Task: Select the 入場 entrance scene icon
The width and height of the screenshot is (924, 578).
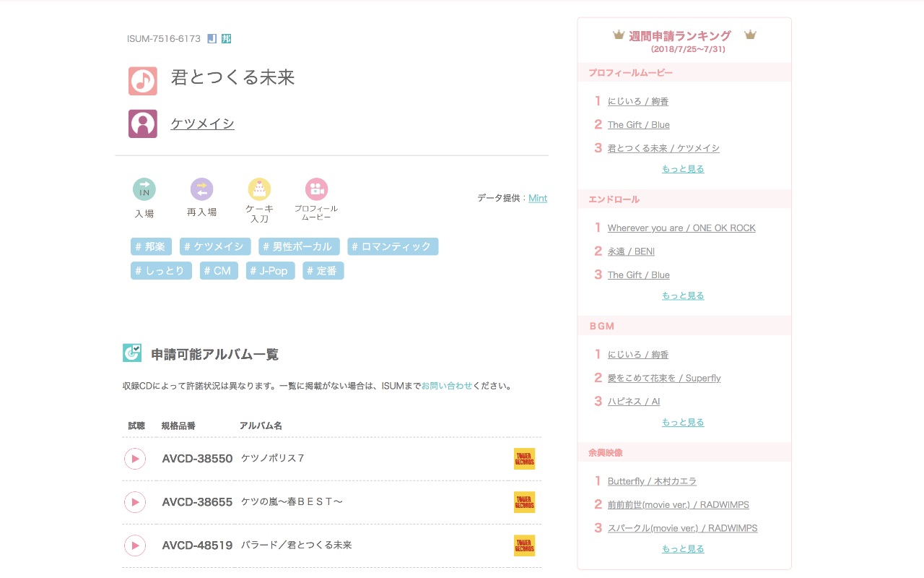Action: (x=144, y=189)
